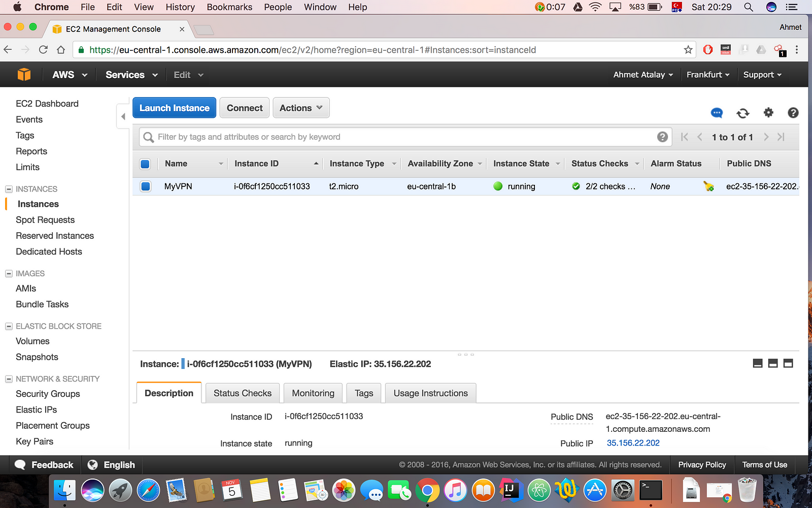Viewport: 812px width, 508px height.
Task: Open Spot Requests in the sidebar
Action: pos(45,220)
